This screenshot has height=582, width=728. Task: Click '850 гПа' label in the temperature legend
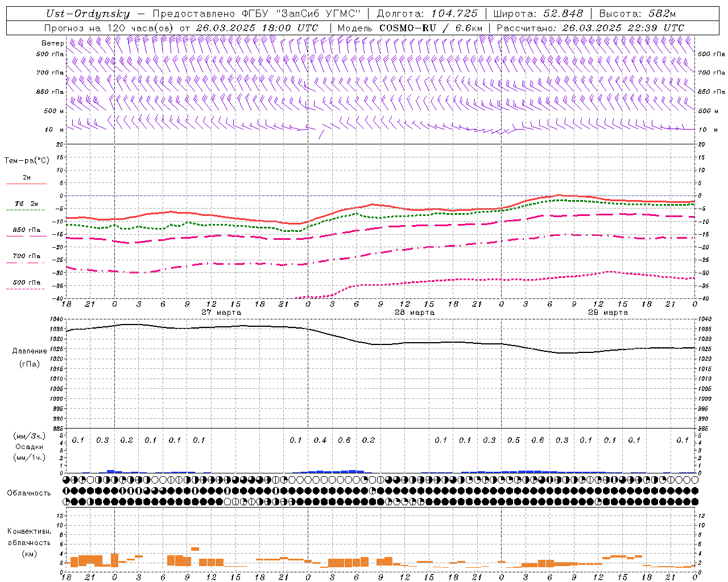pos(27,230)
